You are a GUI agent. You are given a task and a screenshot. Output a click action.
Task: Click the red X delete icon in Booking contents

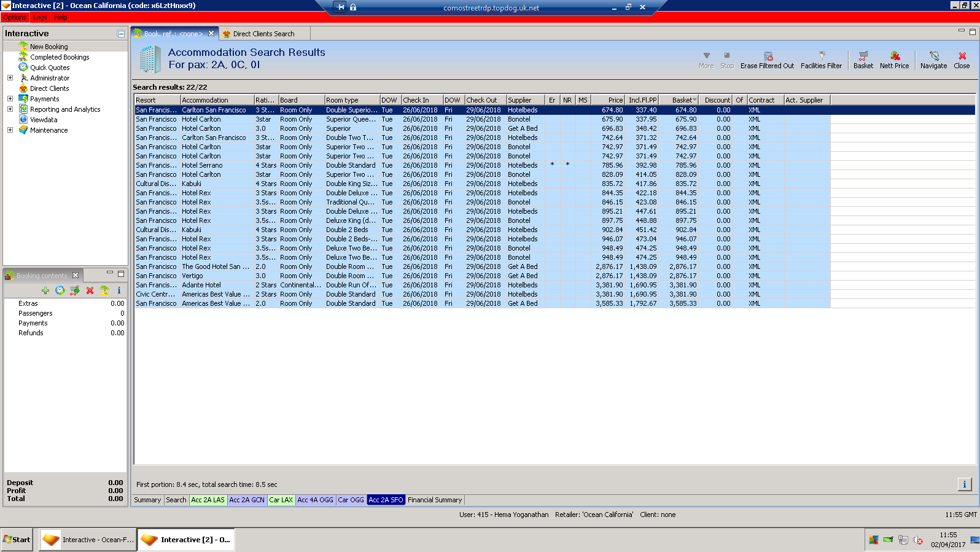90,290
